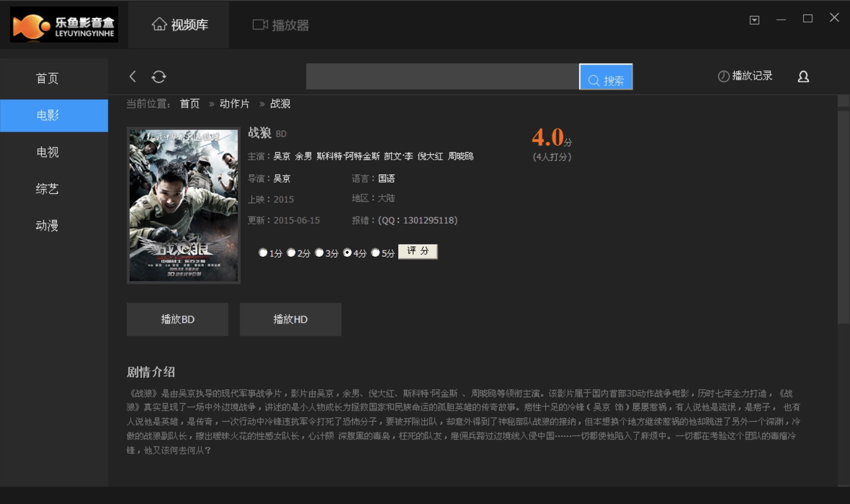The image size is (850, 504).
Task: Close the 乐鱼影音盒 window
Action: (835, 18)
